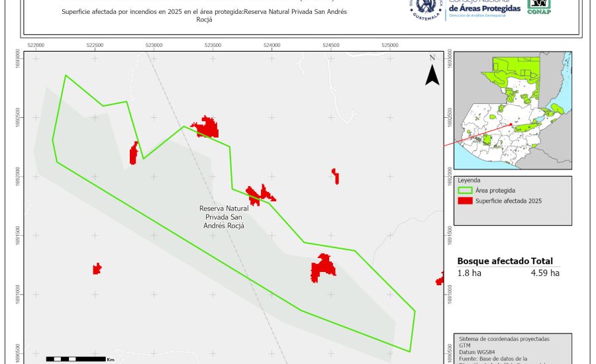The width and height of the screenshot is (596, 364).
Task: Select the Guatemala inset overview map
Action: click(513, 111)
